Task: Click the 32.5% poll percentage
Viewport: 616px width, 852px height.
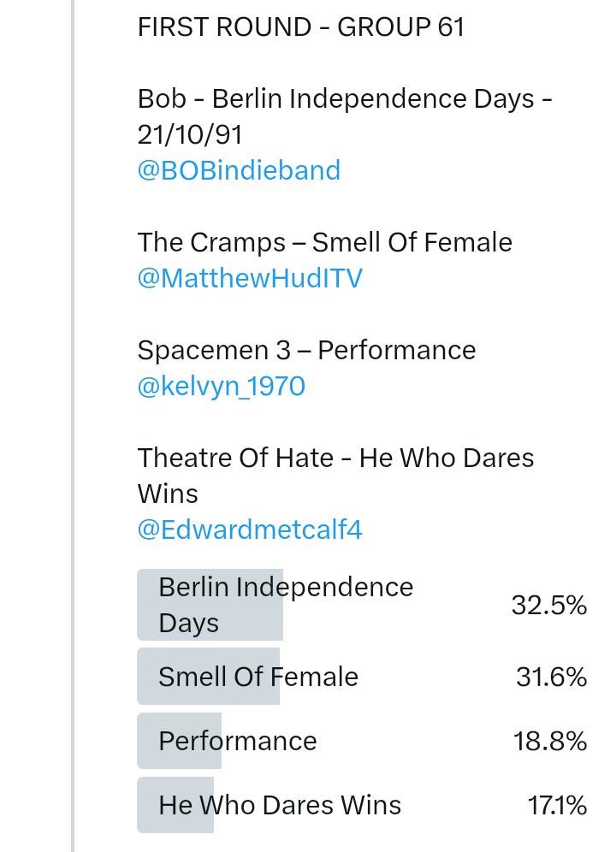Action: 549,606
